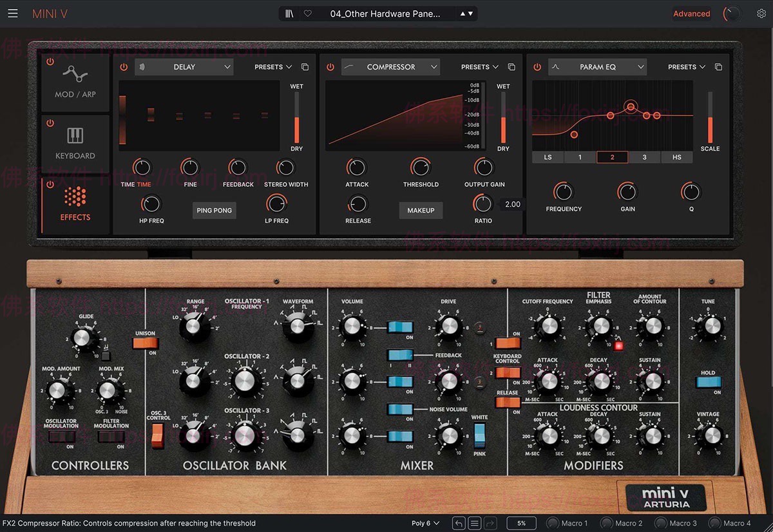Enable Advanced mode
The width and height of the screenshot is (773, 532).
pos(691,13)
